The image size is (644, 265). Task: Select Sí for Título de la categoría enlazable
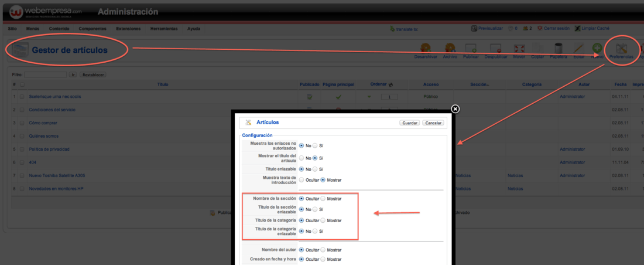(315, 231)
